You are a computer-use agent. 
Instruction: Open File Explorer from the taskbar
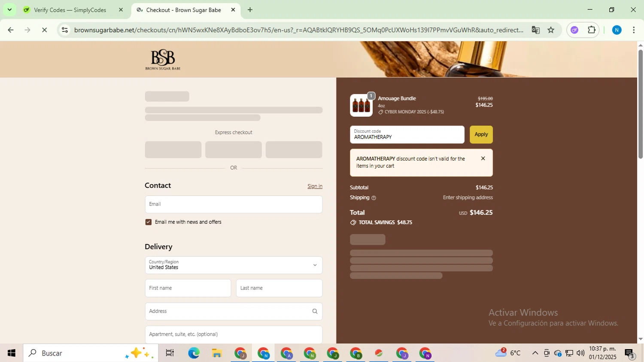[x=217, y=353]
